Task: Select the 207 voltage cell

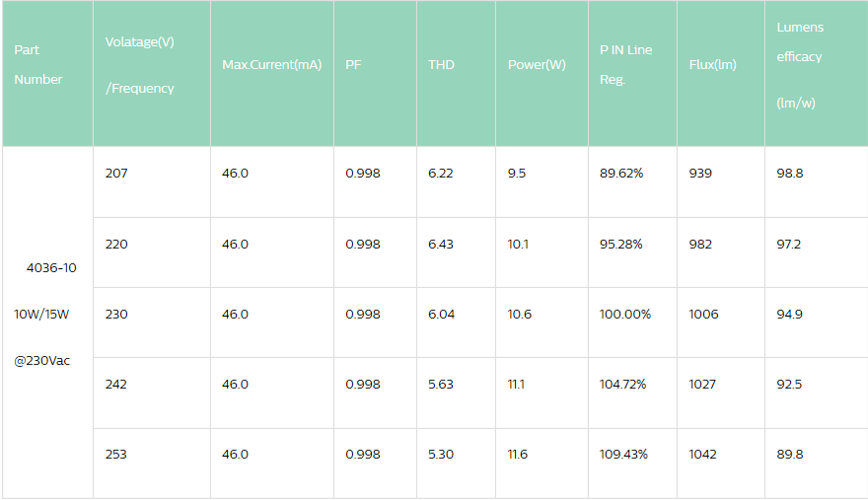Action: coord(116,174)
